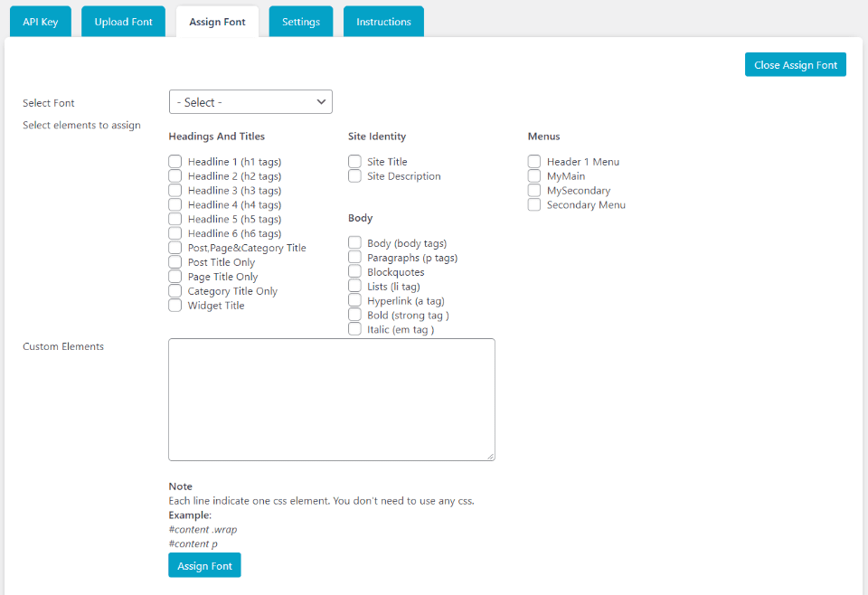Enable the Hyperlink (a tag) checkbox
868x595 pixels.
(x=355, y=301)
